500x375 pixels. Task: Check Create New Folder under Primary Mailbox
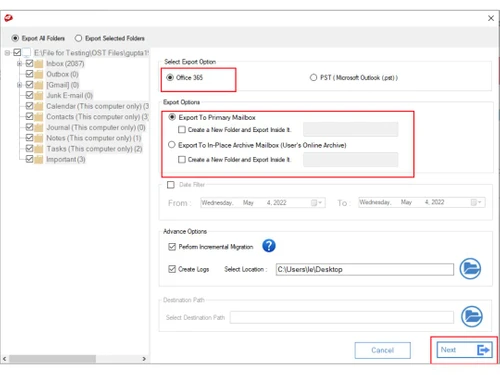tap(182, 129)
